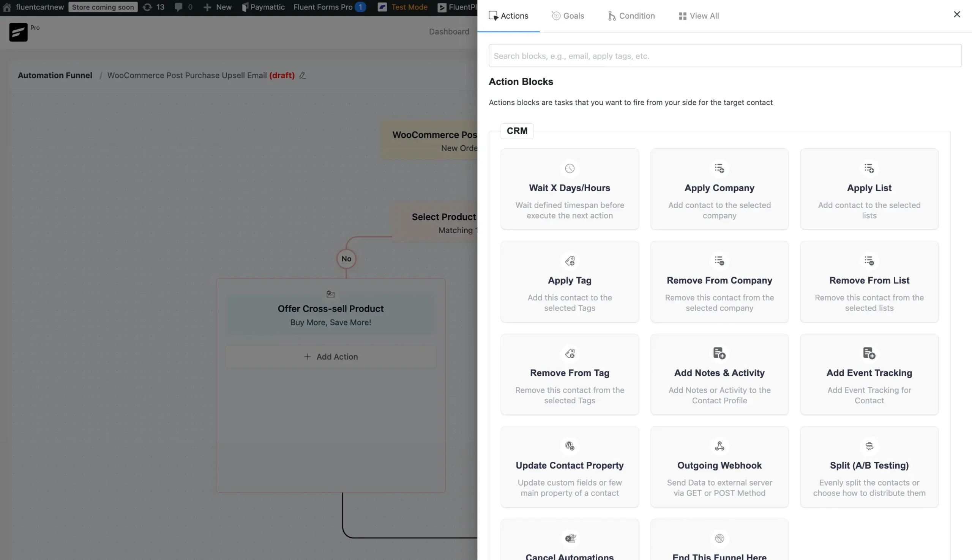The image size is (972, 560).
Task: Focus the search blocks input field
Action: pyautogui.click(x=725, y=56)
